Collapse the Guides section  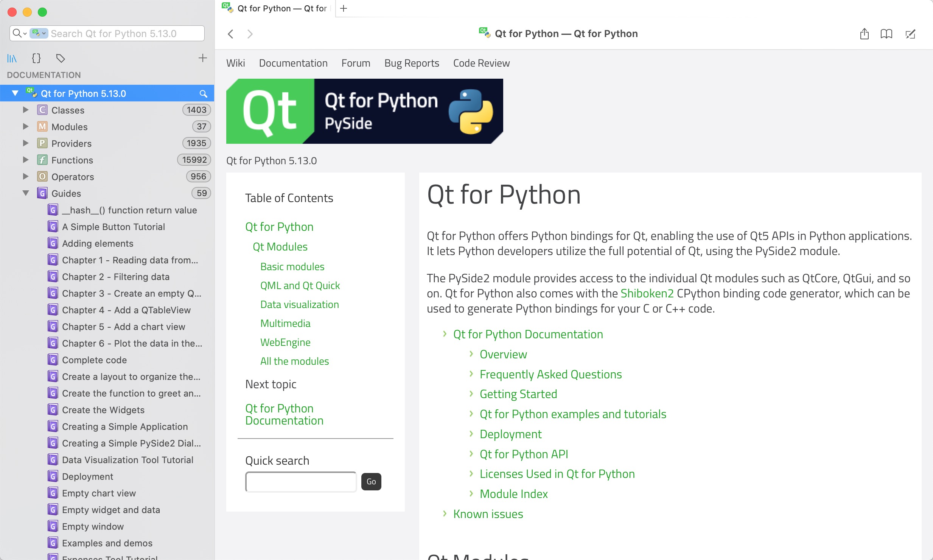pyautogui.click(x=26, y=193)
